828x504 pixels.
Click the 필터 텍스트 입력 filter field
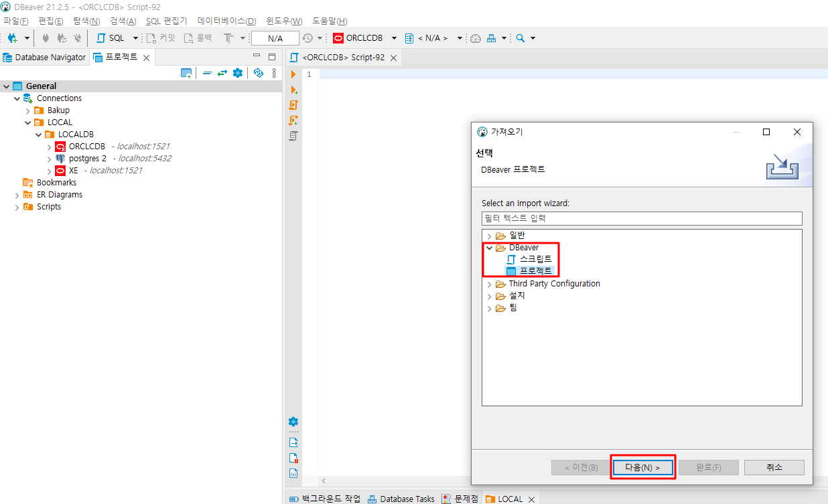click(x=642, y=218)
